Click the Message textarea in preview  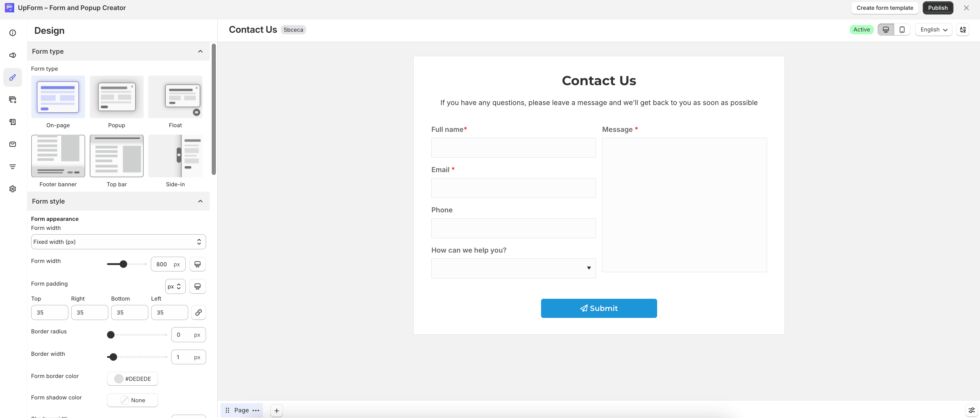684,205
